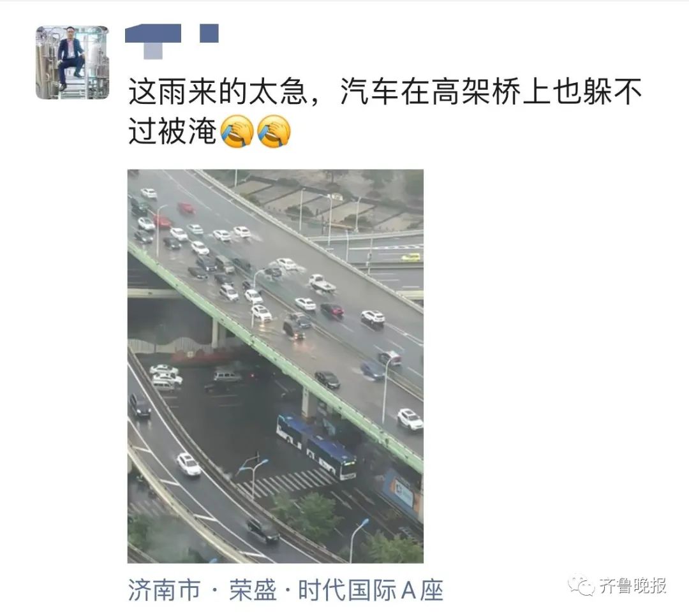The width and height of the screenshot is (689, 616).
Task: Click the white car on the lower ramp
Action: click(x=188, y=464)
